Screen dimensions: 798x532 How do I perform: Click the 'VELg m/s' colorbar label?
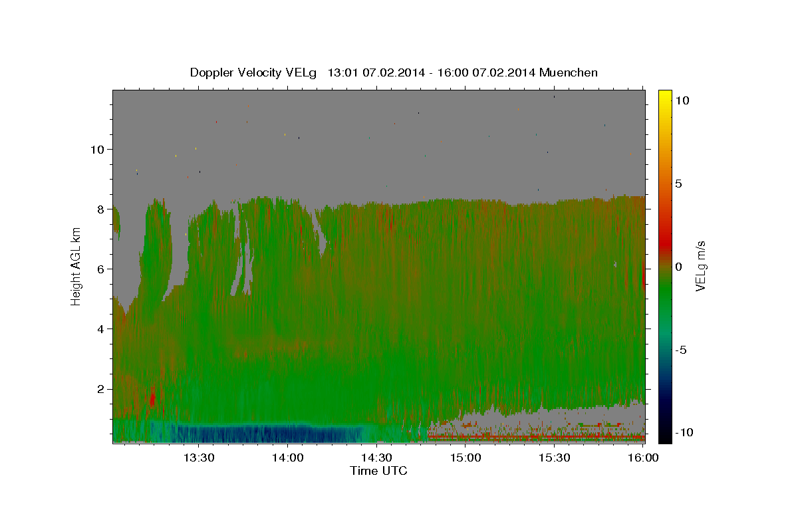point(700,267)
